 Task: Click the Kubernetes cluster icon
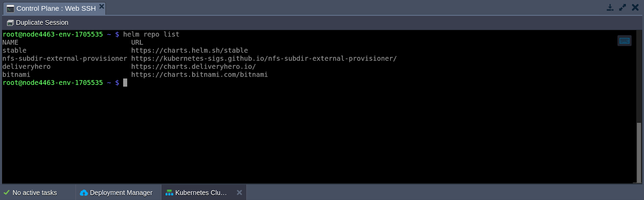(169, 193)
